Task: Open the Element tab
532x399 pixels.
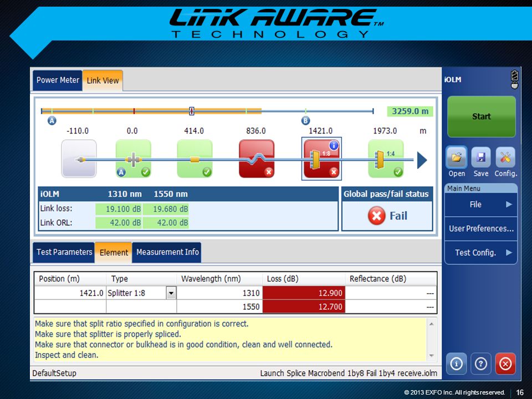Action: (114, 253)
